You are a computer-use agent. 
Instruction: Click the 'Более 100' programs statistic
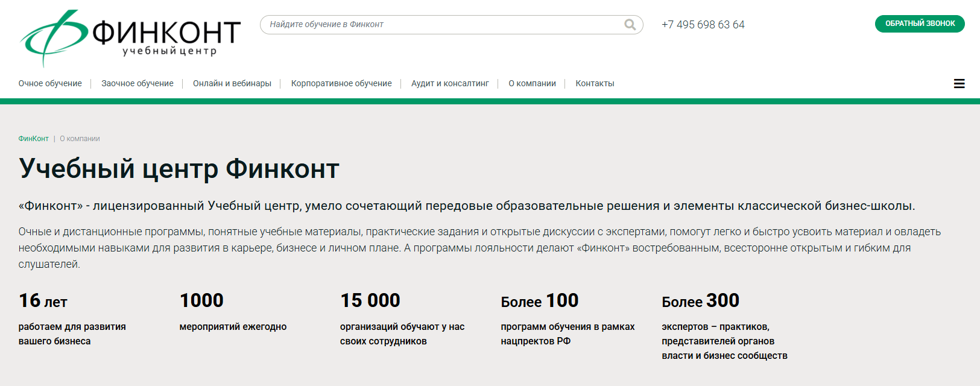(540, 300)
